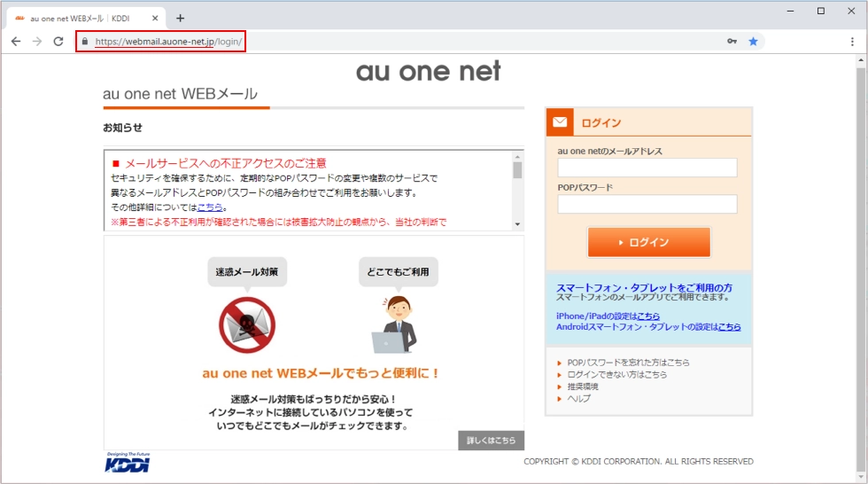The width and height of the screenshot is (868, 484).
Task: Click the 迷惑メール対策 speech bubble label
Action: 247,272
